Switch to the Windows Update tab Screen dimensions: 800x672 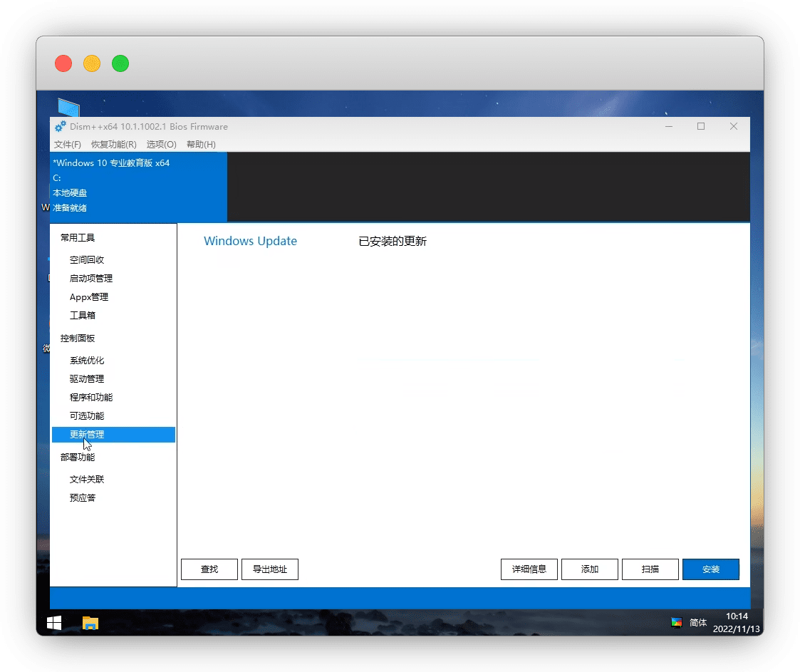tap(250, 242)
